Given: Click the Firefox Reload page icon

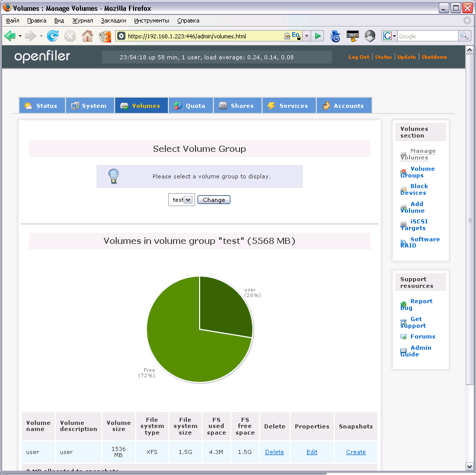Looking at the screenshot, I should tap(52, 36).
